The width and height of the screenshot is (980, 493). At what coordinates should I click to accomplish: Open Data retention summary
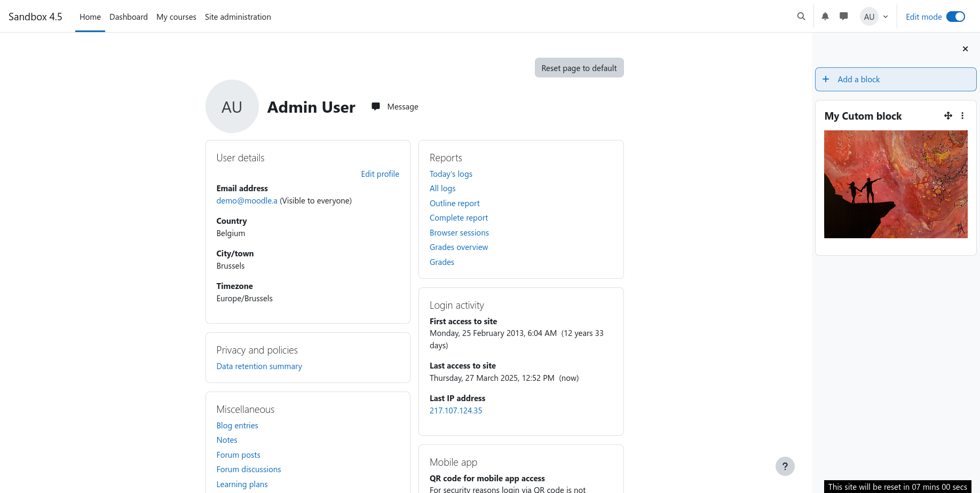click(x=259, y=366)
